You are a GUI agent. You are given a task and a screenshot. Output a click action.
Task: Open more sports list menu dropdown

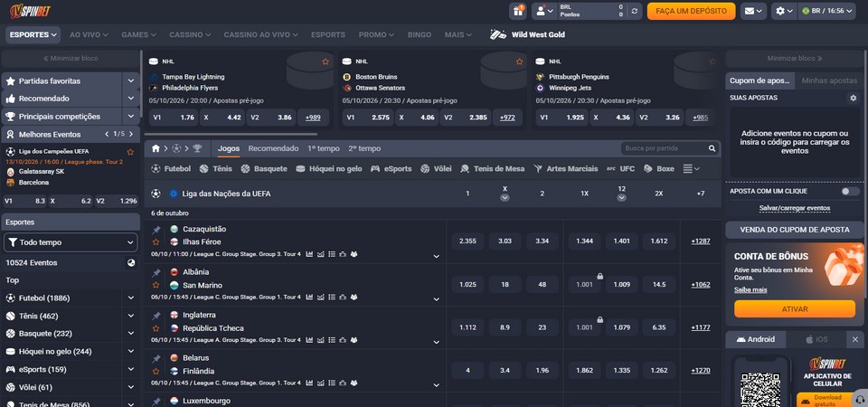tap(692, 169)
